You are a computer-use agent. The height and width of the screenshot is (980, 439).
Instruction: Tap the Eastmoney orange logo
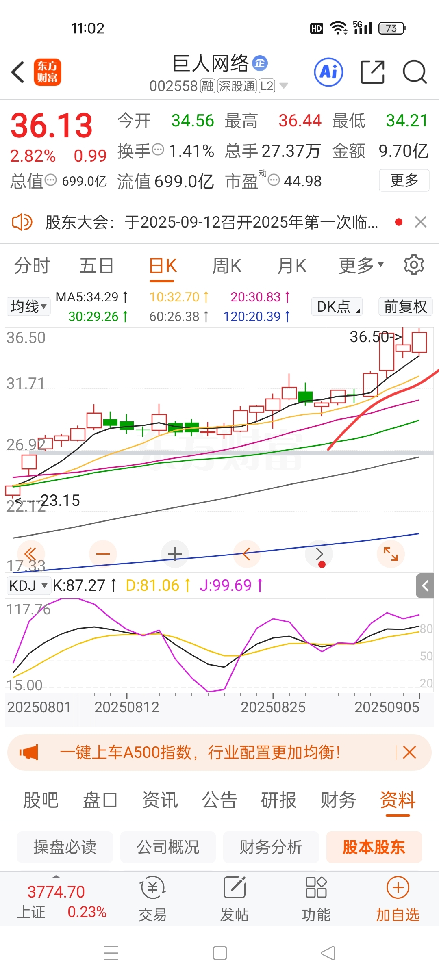[48, 72]
